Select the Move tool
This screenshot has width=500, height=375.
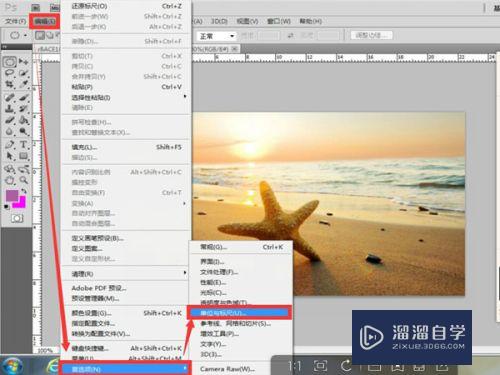(x=24, y=62)
